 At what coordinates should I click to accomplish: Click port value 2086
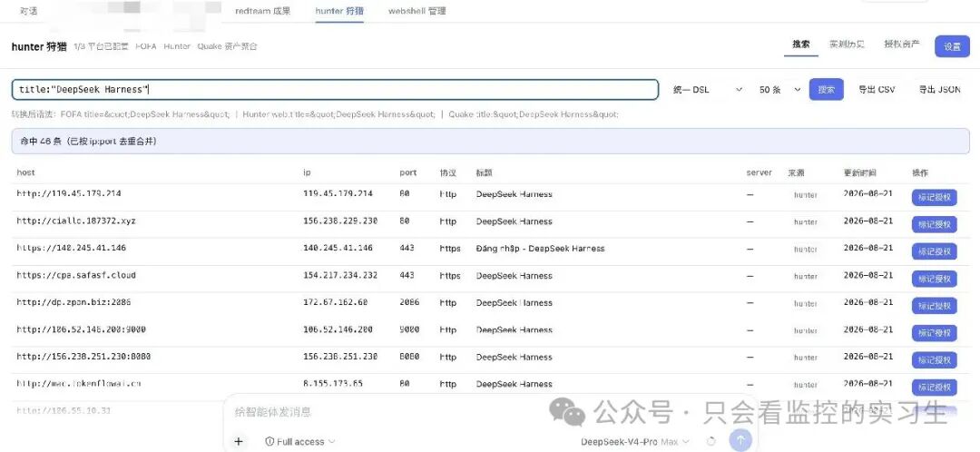(409, 302)
